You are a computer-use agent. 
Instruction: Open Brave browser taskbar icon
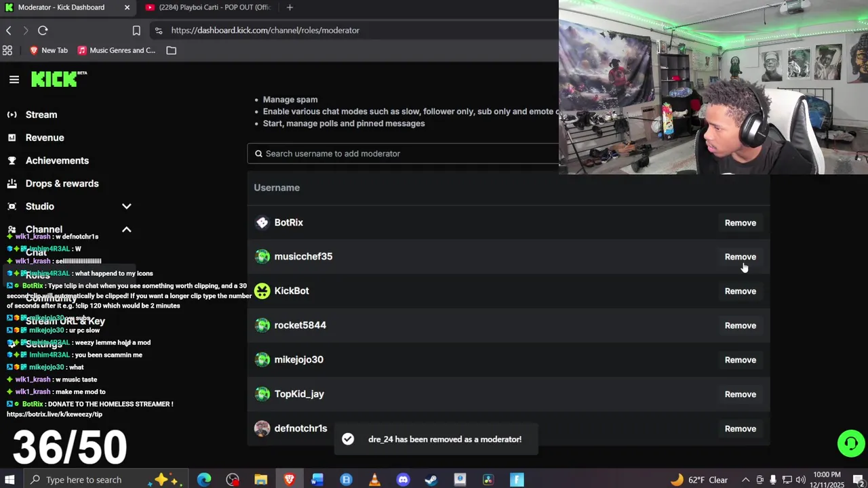(x=290, y=480)
